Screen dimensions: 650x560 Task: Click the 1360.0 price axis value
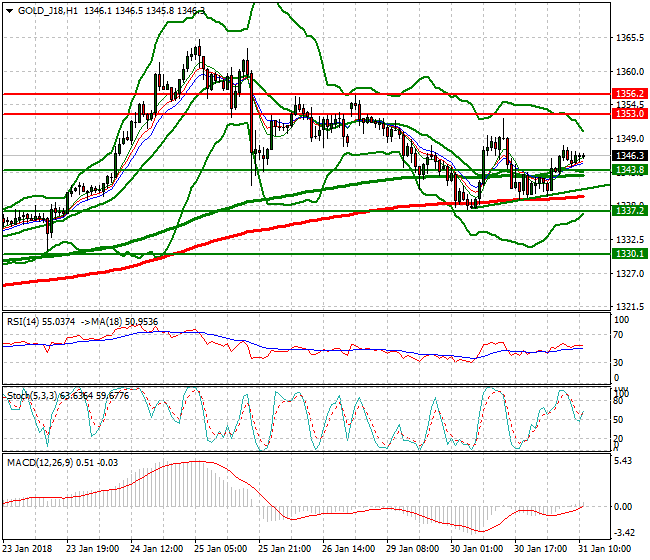630,71
